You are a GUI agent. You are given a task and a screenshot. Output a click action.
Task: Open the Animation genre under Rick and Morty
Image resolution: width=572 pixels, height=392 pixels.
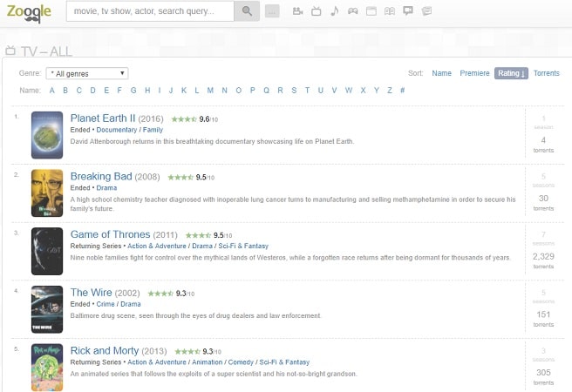pyautogui.click(x=208, y=362)
